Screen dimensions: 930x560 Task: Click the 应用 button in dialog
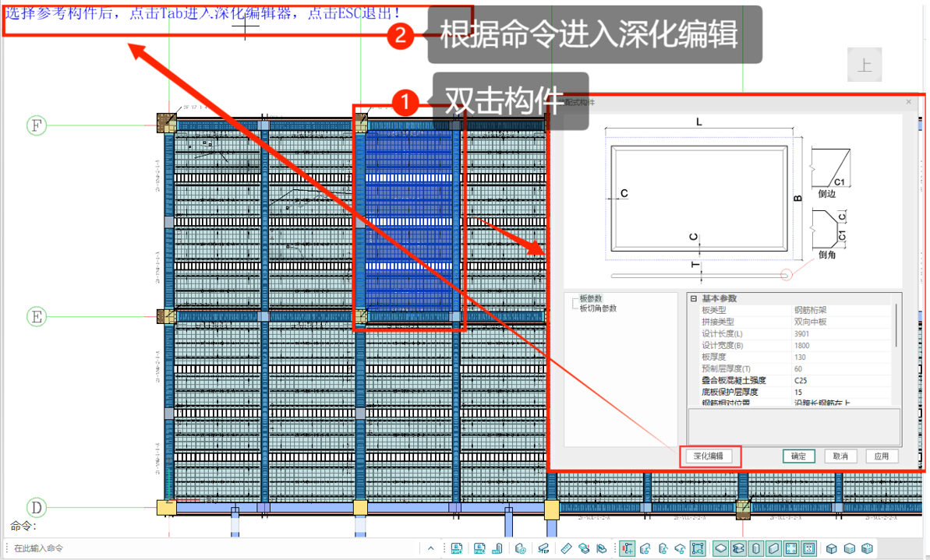[882, 456]
